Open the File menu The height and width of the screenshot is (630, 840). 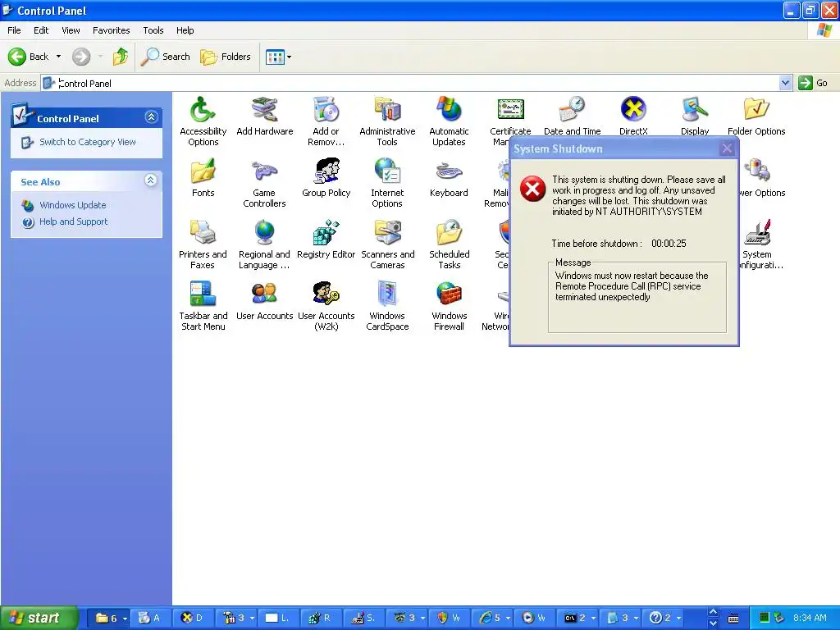point(14,30)
